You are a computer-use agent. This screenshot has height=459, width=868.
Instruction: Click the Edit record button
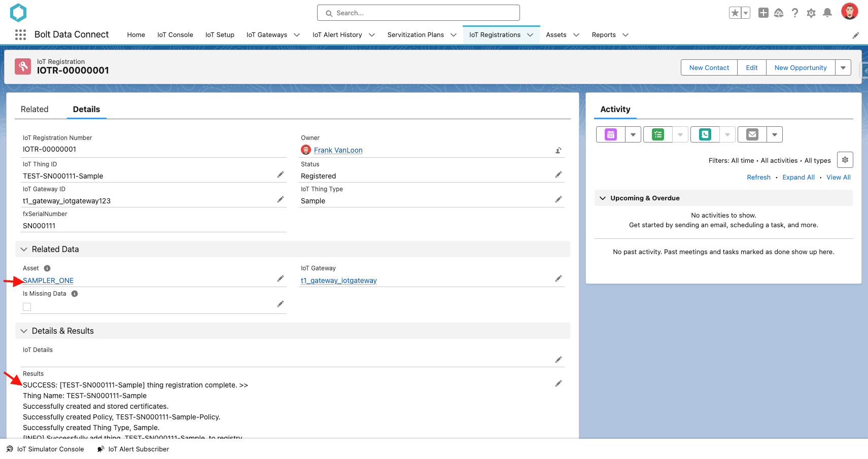[x=752, y=67]
